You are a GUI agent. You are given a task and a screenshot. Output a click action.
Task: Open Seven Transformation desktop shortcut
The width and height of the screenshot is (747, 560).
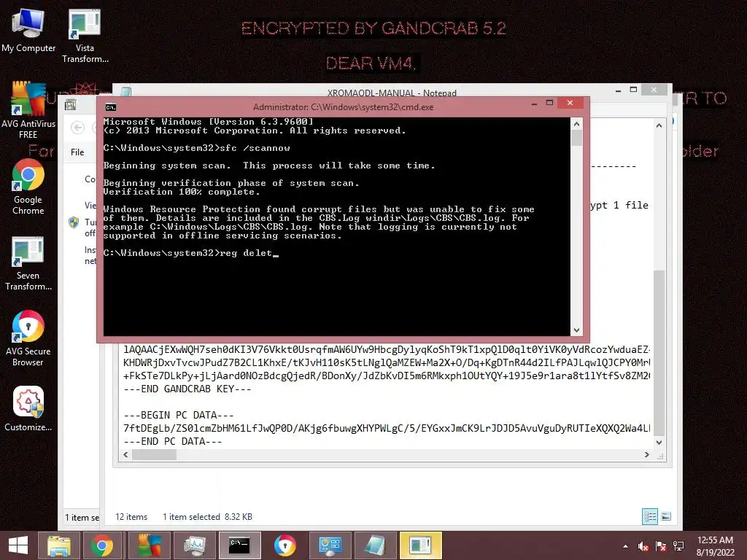(28, 263)
